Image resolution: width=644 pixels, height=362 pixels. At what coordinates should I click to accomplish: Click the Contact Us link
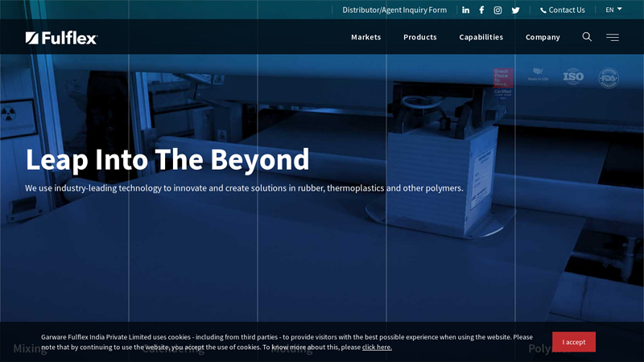pos(562,10)
